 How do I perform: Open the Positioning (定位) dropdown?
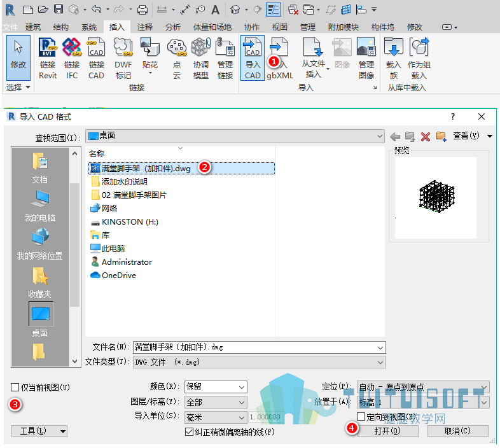click(x=423, y=387)
